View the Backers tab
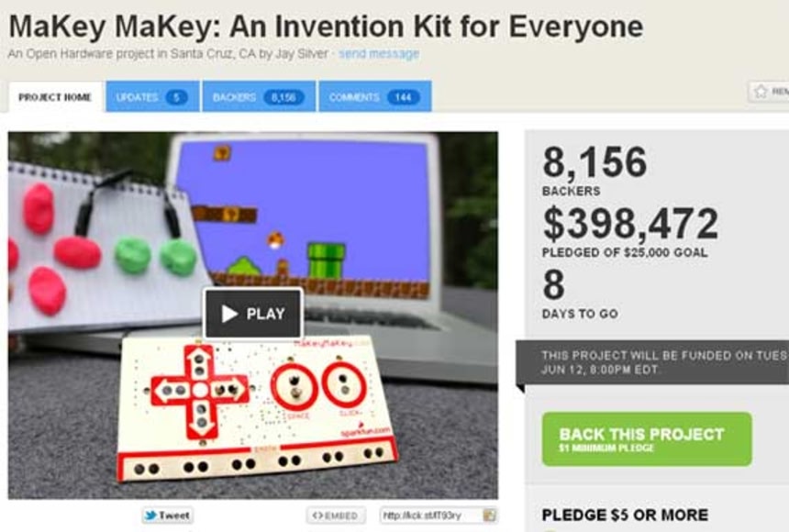The width and height of the screenshot is (789, 532). 259,96
